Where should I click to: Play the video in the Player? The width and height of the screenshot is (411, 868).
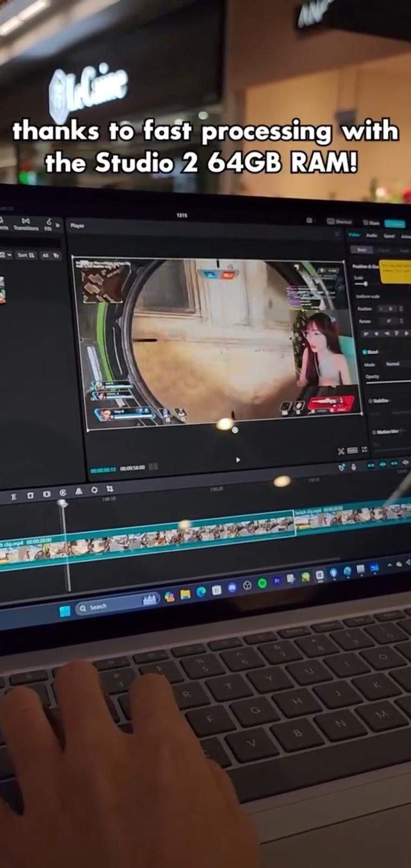[x=237, y=460]
